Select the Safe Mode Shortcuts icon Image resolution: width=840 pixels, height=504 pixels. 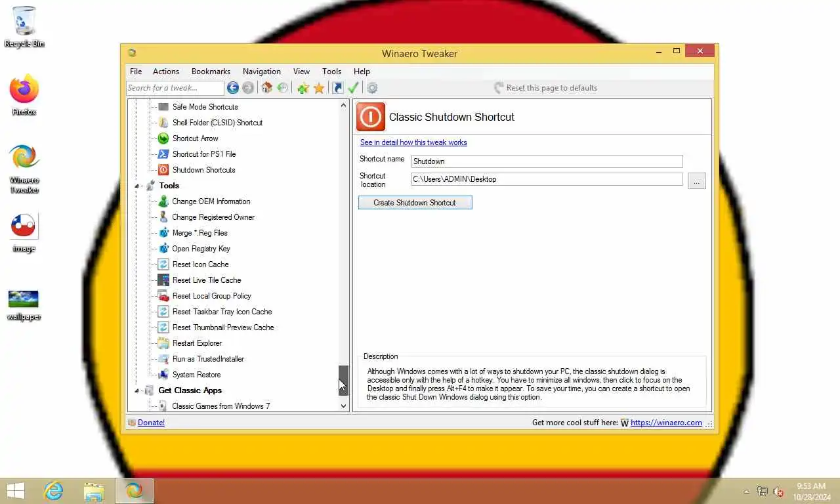pyautogui.click(x=163, y=107)
